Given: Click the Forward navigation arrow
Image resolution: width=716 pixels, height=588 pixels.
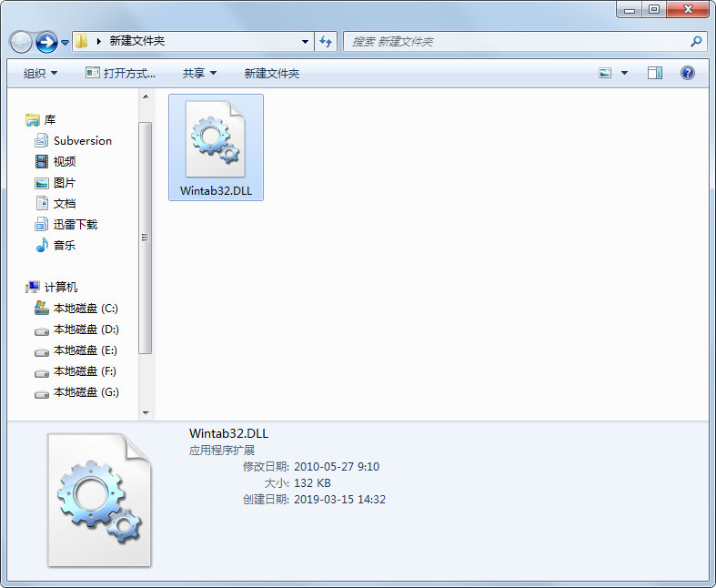Looking at the screenshot, I should click(x=46, y=42).
